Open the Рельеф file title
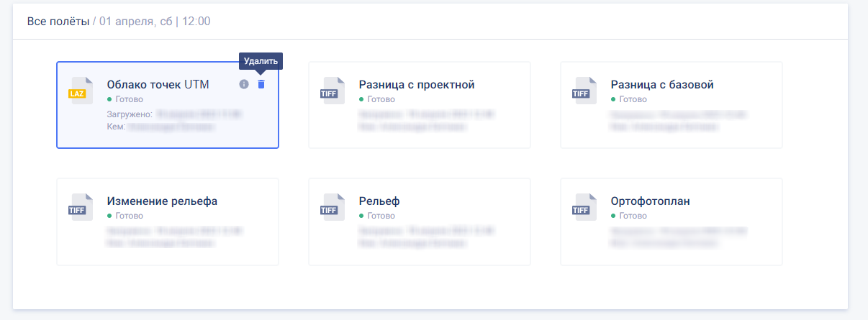The width and height of the screenshot is (868, 320). coord(379,201)
